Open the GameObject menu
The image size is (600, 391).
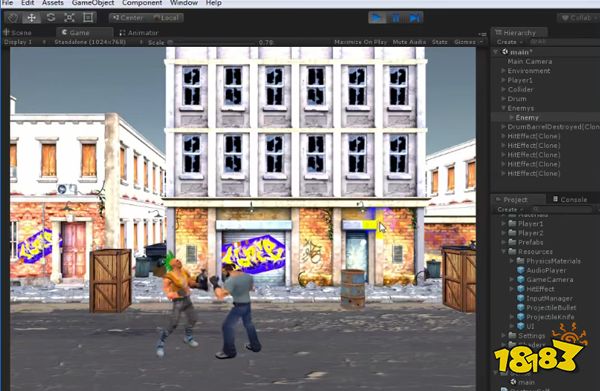[x=93, y=3]
